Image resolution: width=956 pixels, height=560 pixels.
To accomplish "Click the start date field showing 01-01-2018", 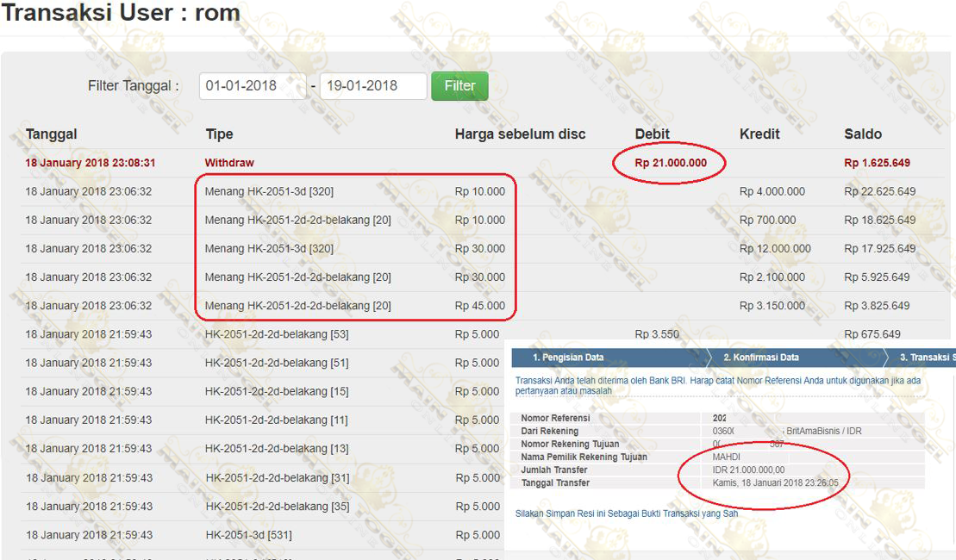I will coord(252,86).
